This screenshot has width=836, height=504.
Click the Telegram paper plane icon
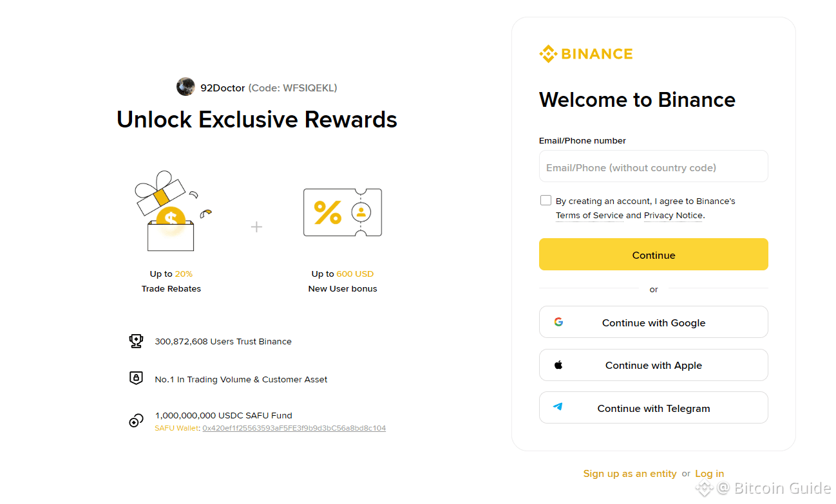point(558,407)
